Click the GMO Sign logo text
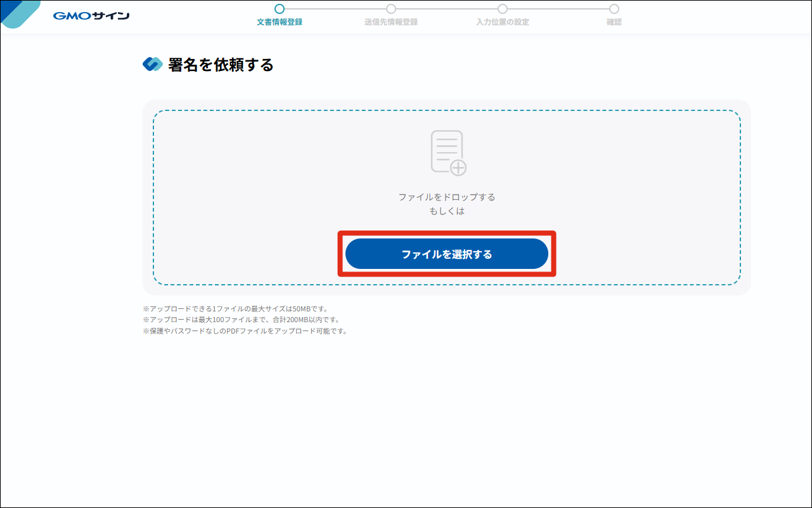Image resolution: width=812 pixels, height=508 pixels. 91,16
